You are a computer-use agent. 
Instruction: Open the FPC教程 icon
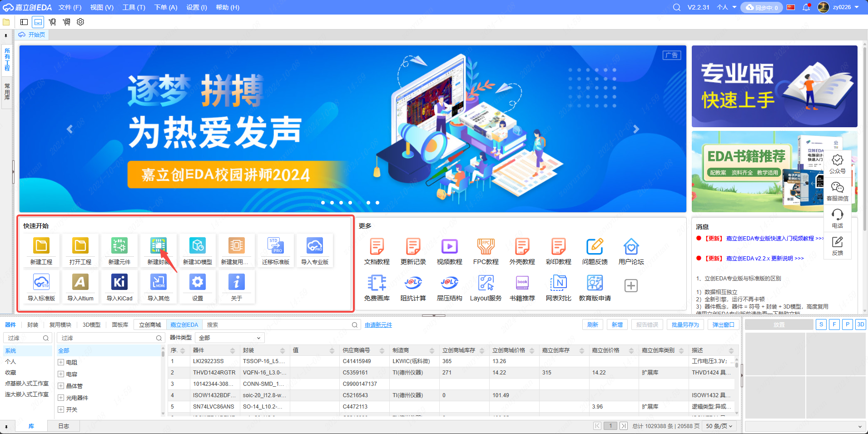pos(486,247)
